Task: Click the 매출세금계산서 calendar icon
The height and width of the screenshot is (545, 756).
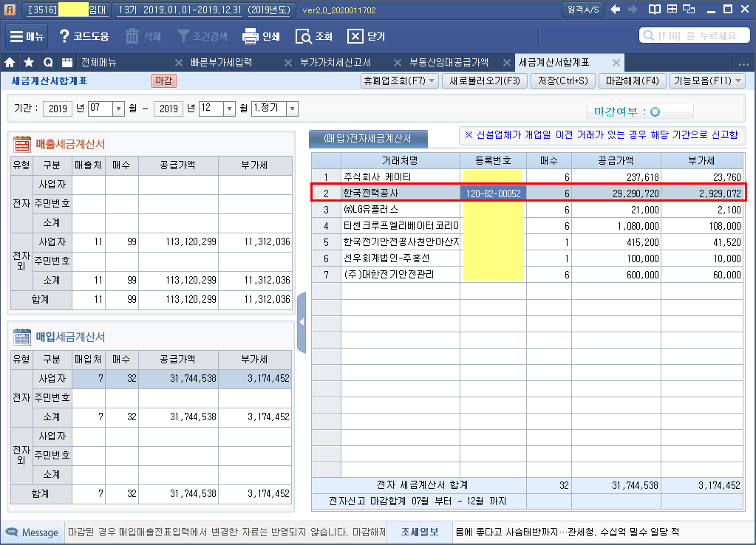Action: click(21, 144)
